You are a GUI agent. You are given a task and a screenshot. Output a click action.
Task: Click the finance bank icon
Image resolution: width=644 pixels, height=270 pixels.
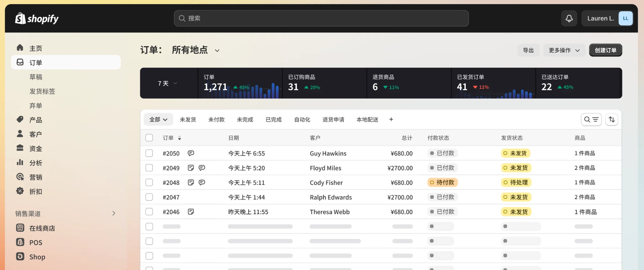(20, 148)
